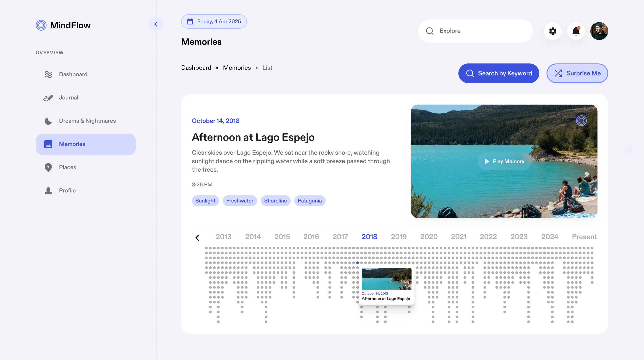Open settings via the gear icon
This screenshot has width=644, height=360.
click(x=553, y=31)
